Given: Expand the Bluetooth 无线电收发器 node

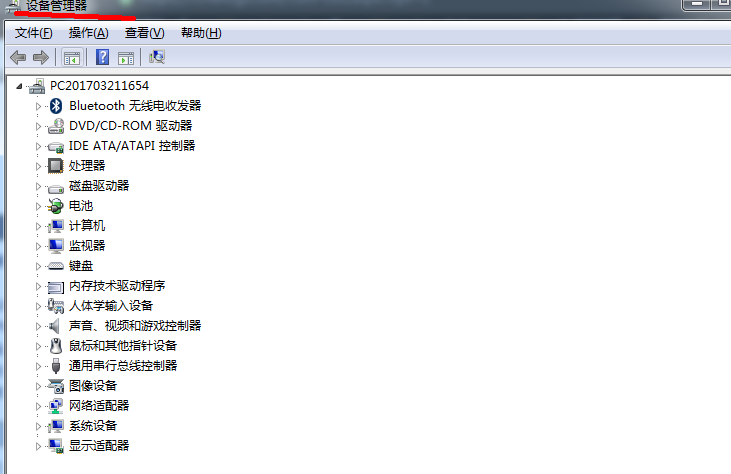Looking at the screenshot, I should pos(38,106).
